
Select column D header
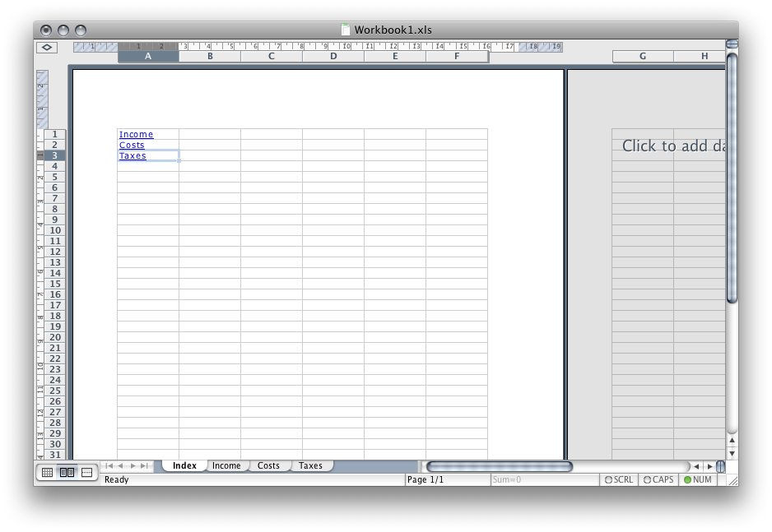333,57
